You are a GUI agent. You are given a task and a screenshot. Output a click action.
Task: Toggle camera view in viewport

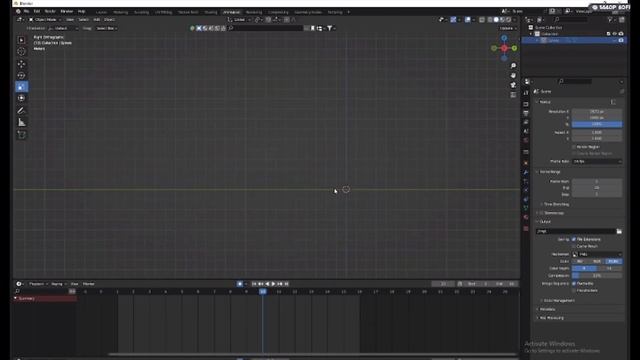point(513,85)
